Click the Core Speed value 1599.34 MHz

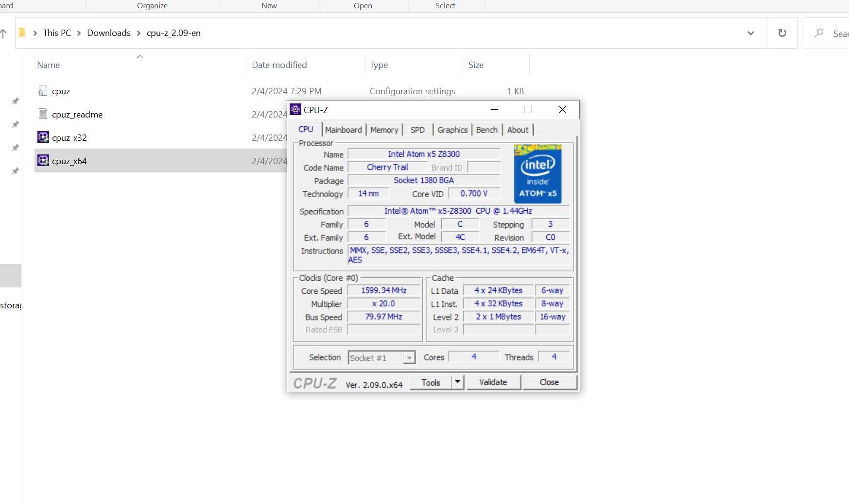pyautogui.click(x=384, y=290)
